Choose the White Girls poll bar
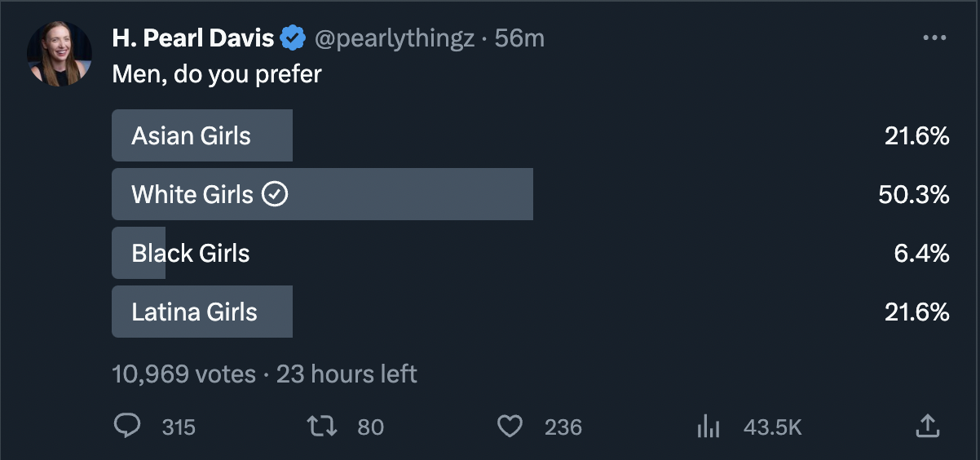Screen dimensions: 980x460 pyautogui.click(x=530, y=194)
